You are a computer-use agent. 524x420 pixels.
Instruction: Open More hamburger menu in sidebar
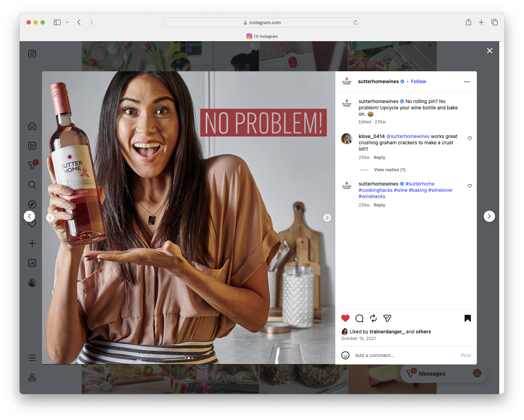pyautogui.click(x=32, y=358)
